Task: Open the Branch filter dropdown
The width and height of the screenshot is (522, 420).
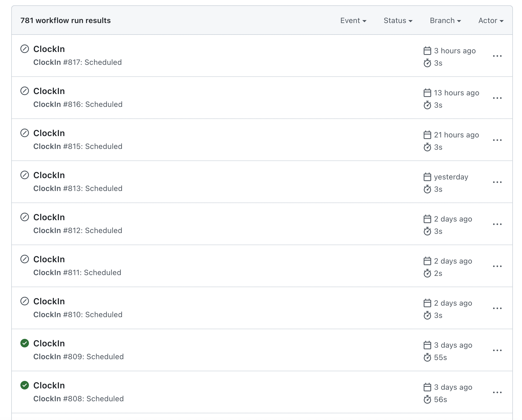Action: tap(445, 21)
